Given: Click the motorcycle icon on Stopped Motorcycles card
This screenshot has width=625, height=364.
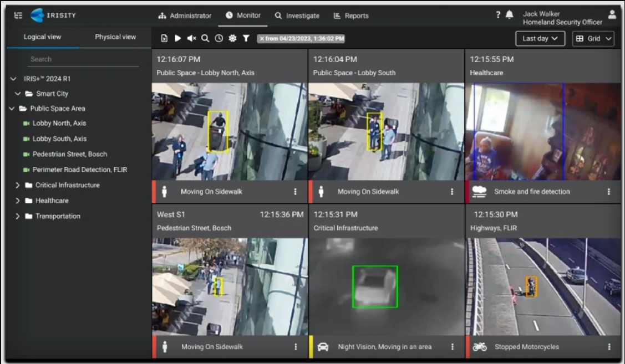Looking at the screenshot, I should 480,347.
